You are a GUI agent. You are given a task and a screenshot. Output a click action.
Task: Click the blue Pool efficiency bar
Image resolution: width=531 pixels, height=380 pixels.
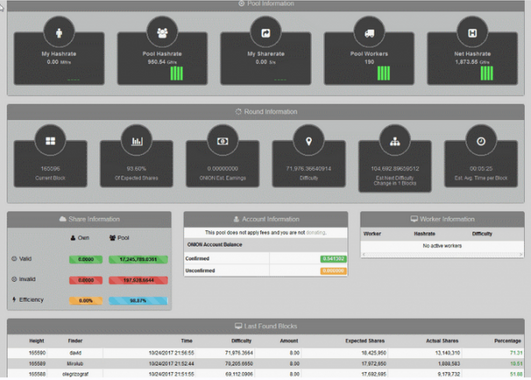click(x=138, y=300)
